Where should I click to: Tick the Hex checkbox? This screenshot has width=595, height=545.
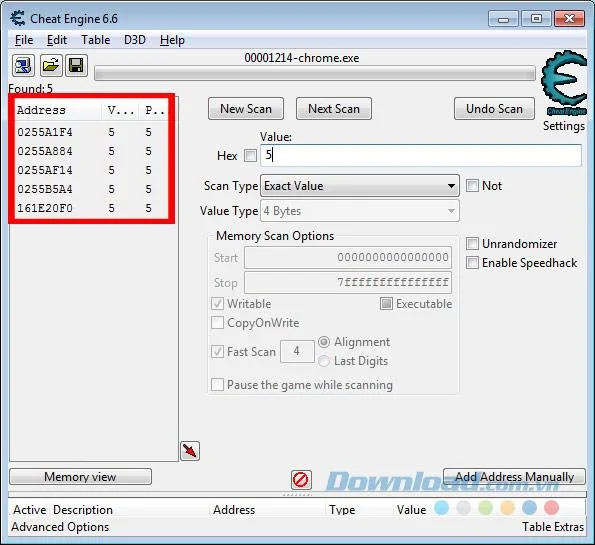(x=250, y=155)
